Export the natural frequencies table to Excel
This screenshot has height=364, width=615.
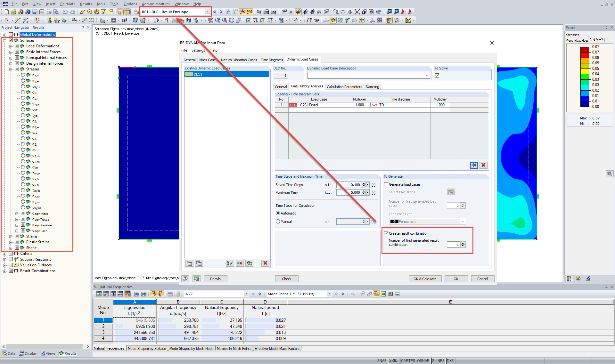coord(383,294)
